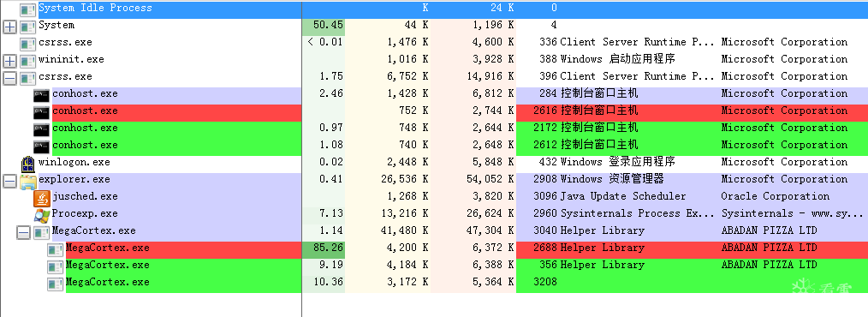The width and height of the screenshot is (868, 317).
Task: Click the 10.36 CPU usage value
Action: point(328,282)
